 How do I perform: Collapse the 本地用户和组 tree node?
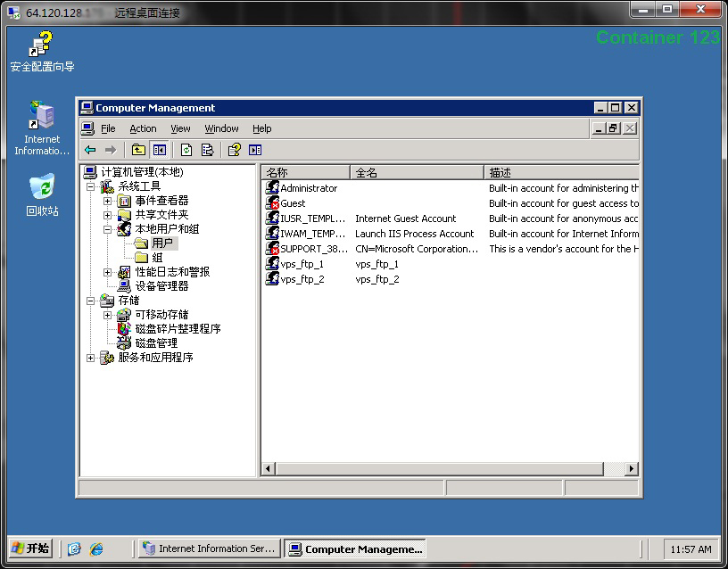[107, 229]
